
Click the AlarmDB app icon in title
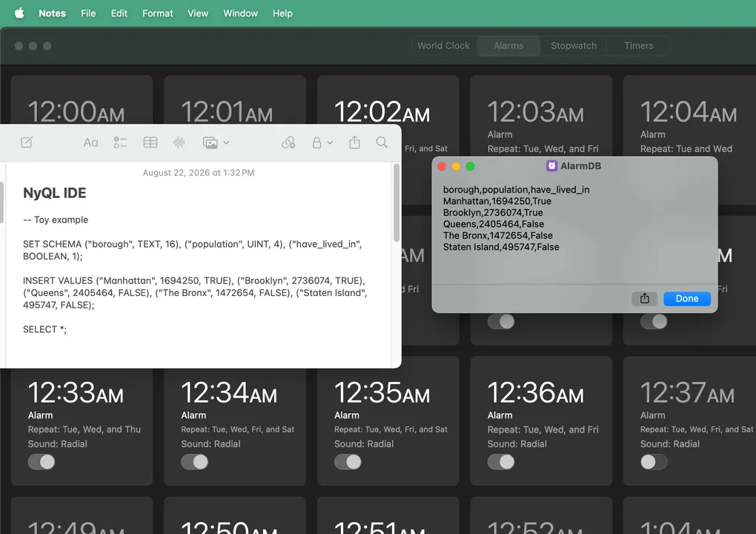pos(551,166)
